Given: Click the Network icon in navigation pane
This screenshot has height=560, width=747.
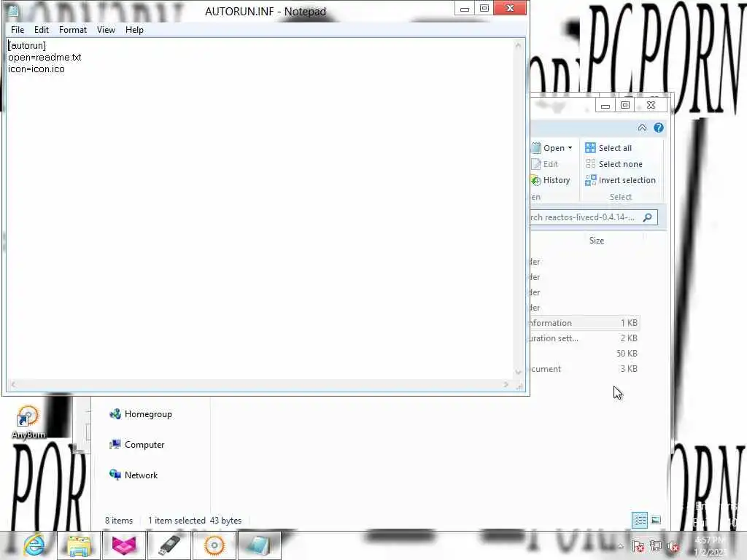Looking at the screenshot, I should point(115,475).
